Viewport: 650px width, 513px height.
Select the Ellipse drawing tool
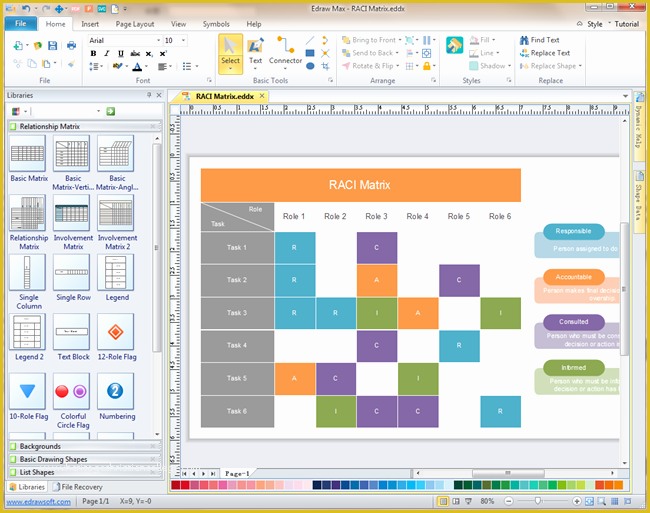coord(310,66)
